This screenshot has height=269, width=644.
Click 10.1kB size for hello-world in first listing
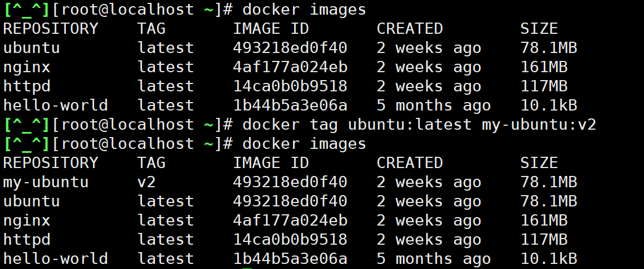[549, 105]
